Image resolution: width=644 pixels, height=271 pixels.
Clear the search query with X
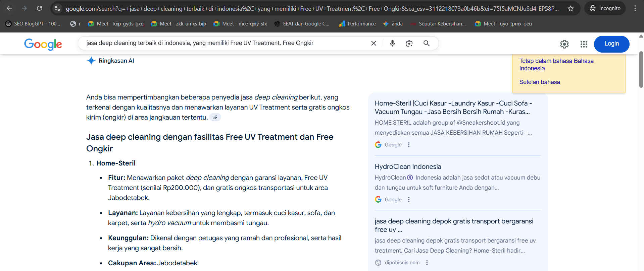click(374, 43)
